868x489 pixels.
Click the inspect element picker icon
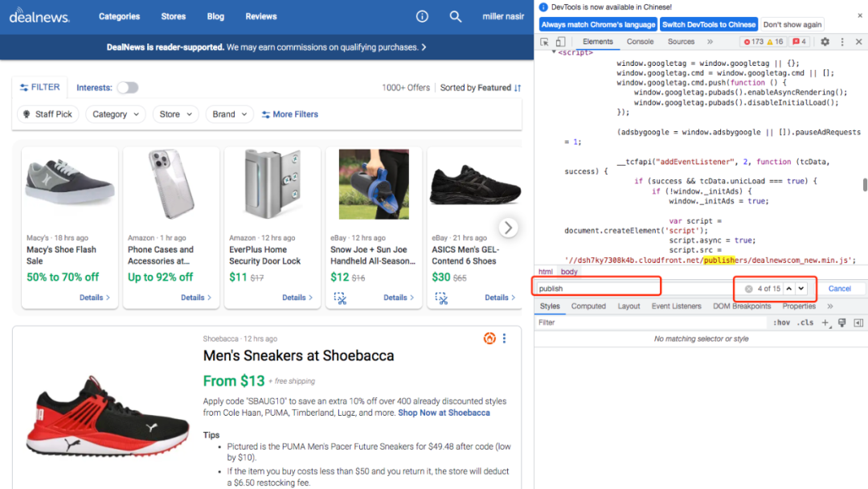[x=545, y=42]
